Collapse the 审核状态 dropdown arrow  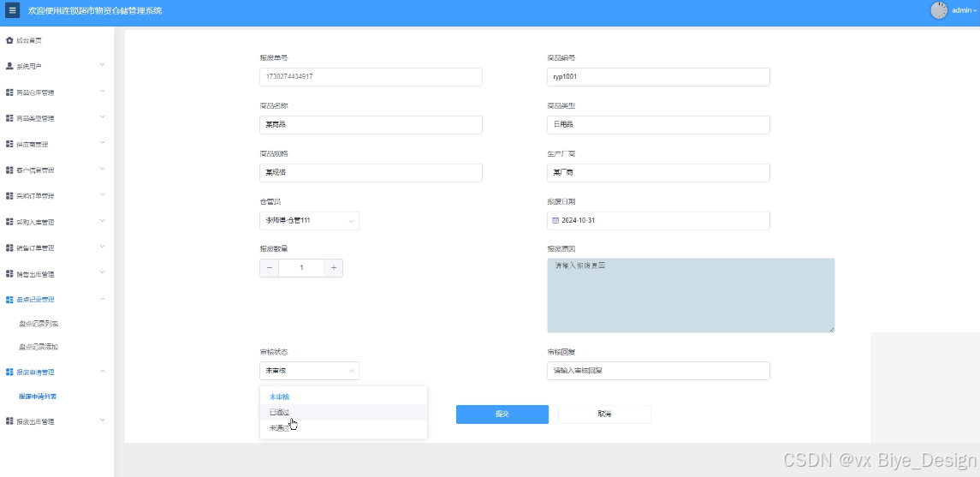(351, 371)
